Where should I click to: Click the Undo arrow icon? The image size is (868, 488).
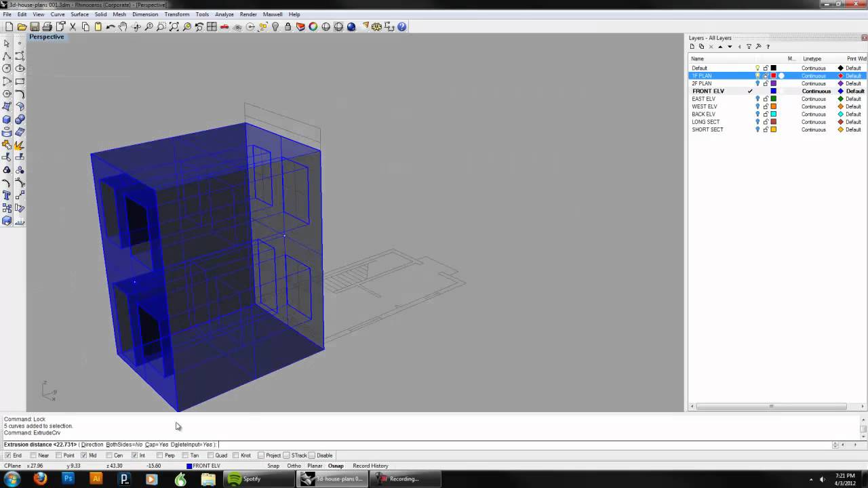[x=110, y=26]
